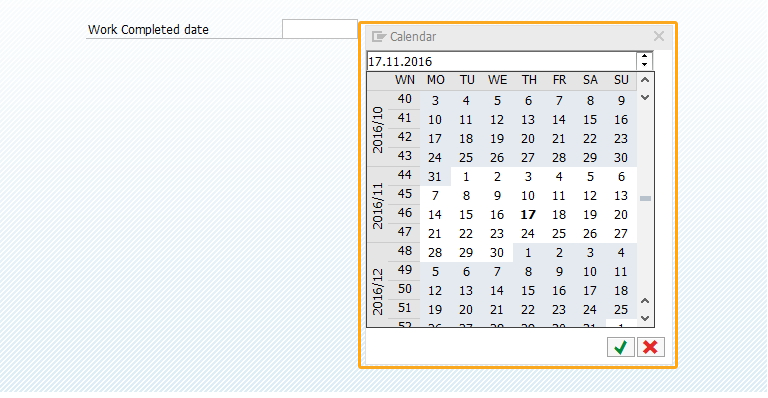Select December 9 in week 49
768x398 pixels.
559,272
